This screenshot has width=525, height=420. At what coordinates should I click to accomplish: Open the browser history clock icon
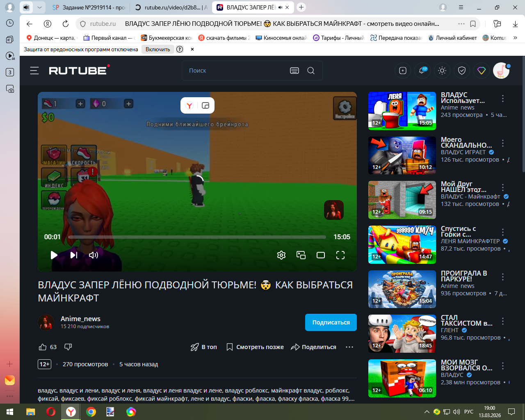click(x=10, y=23)
